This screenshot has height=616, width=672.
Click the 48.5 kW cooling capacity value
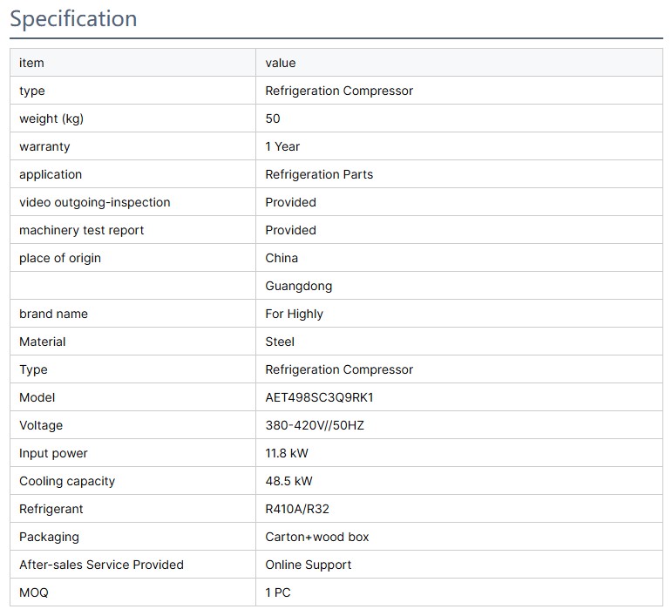[288, 481]
